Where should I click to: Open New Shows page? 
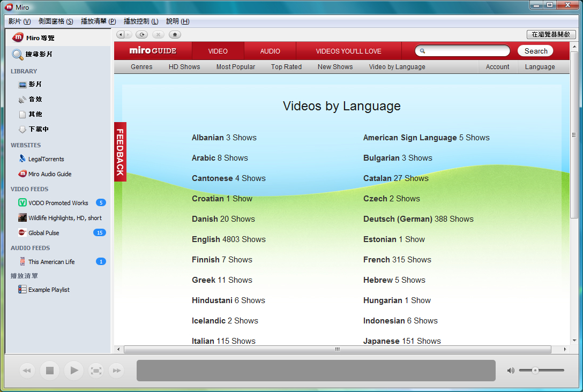[335, 67]
